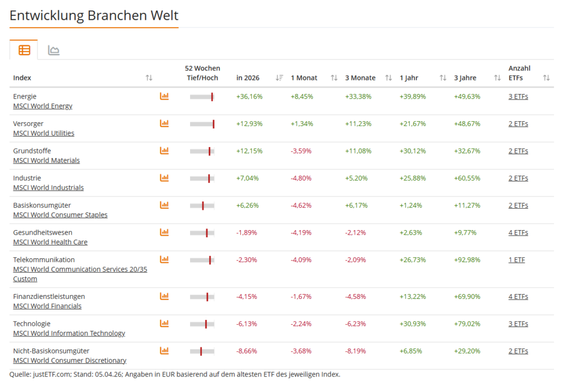Sort by 3 Jahre column arrows
The width and height of the screenshot is (564, 392).
[x=497, y=78]
